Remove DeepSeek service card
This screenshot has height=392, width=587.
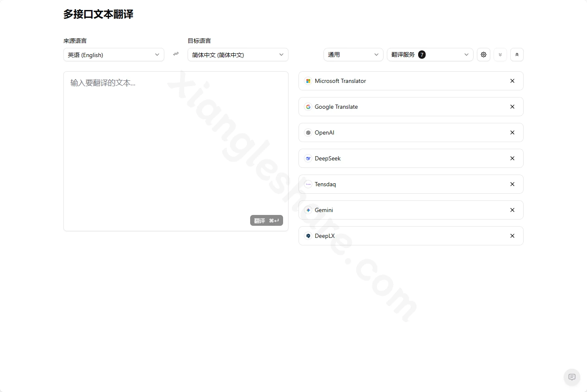512,158
